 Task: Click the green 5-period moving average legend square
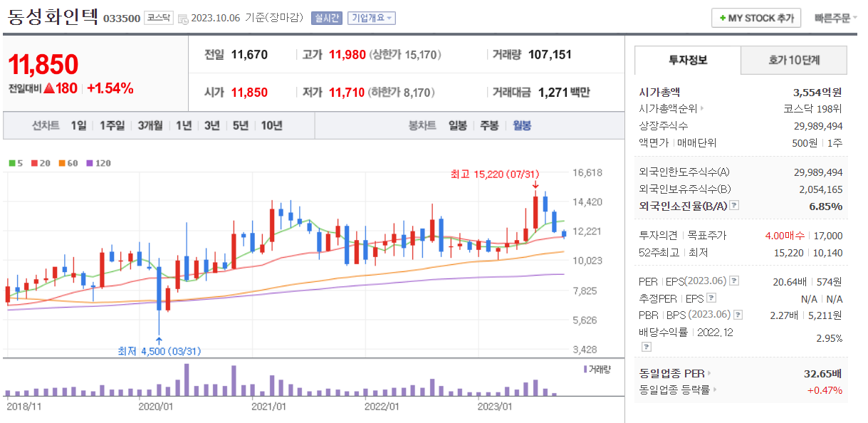tap(11, 163)
